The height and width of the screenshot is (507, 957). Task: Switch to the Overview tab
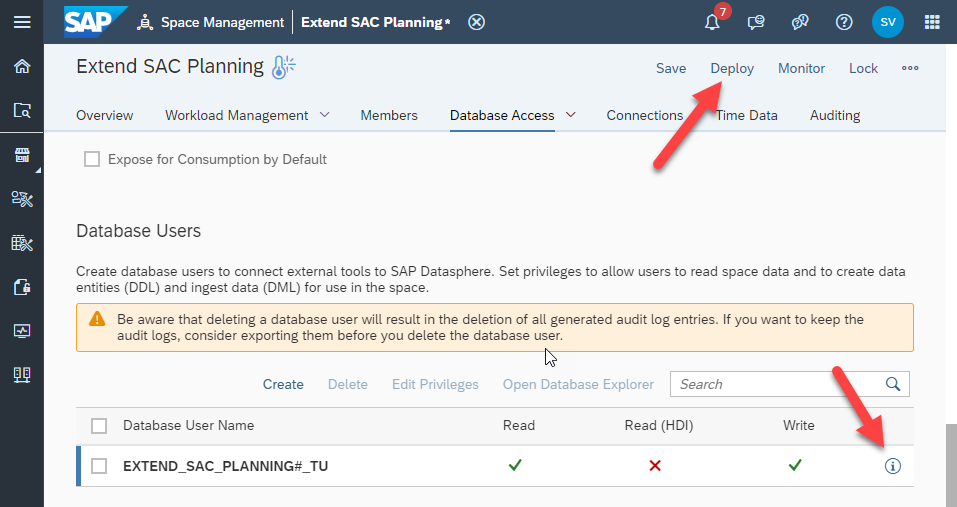tap(104, 115)
